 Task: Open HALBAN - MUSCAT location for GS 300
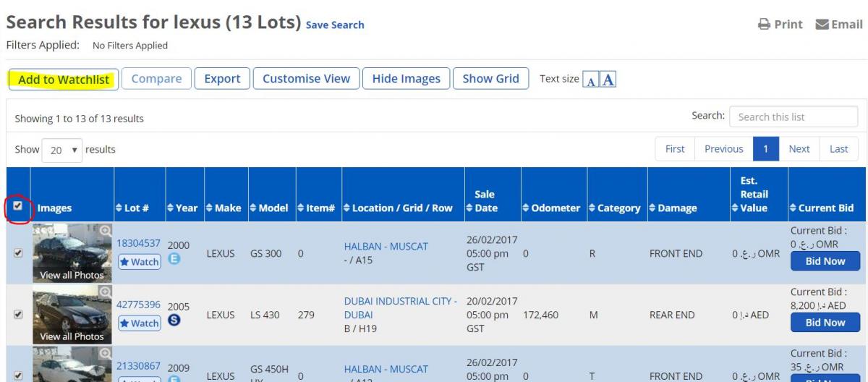coord(386,247)
